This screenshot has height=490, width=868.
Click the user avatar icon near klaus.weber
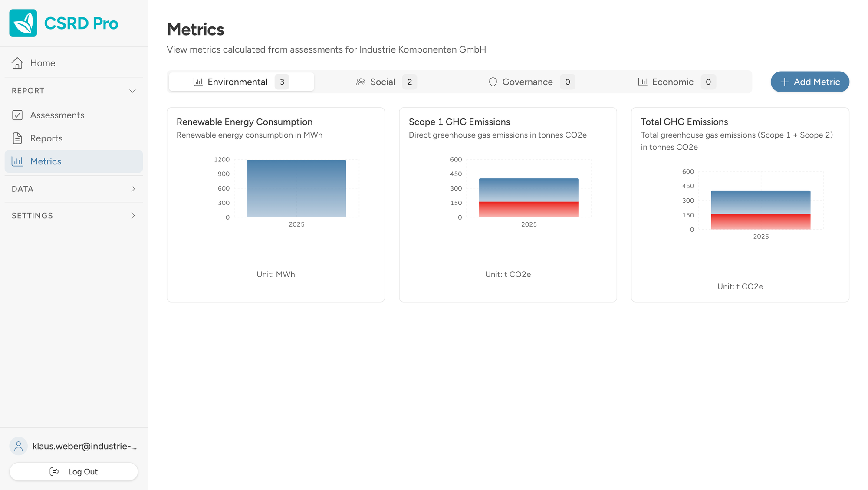coord(18,446)
